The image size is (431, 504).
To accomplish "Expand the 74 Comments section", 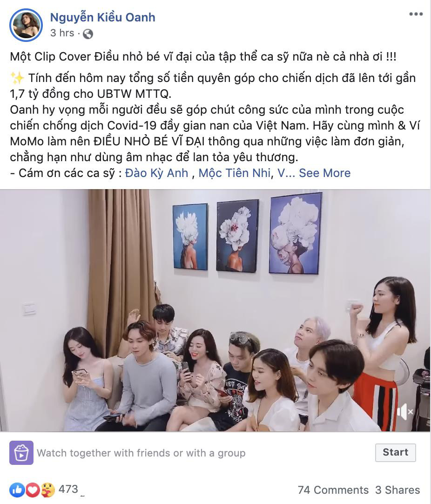I will pyautogui.click(x=333, y=490).
